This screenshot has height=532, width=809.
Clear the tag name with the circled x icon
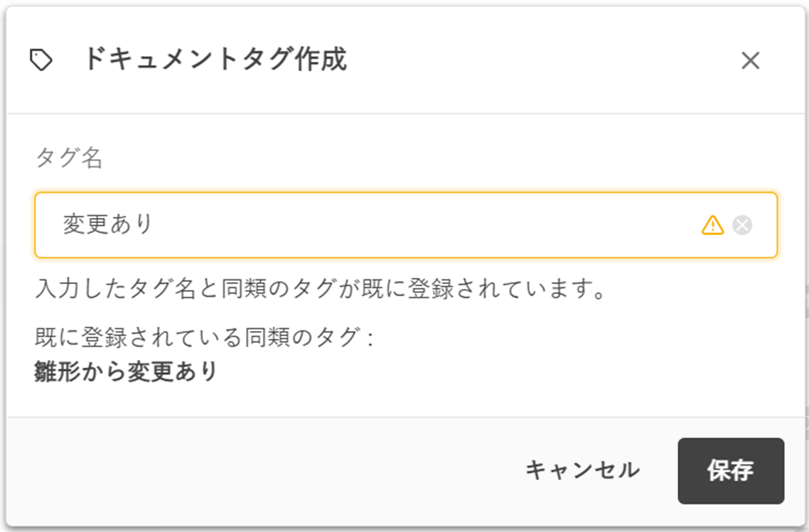(742, 225)
